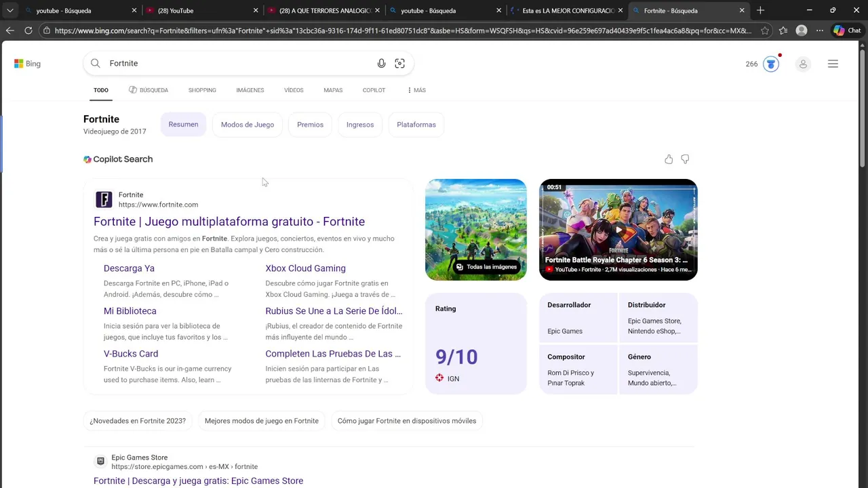Switch to A QUE TERRORES ANALOGICOS tab
Image resolution: width=868 pixels, height=488 pixels.
323,10
